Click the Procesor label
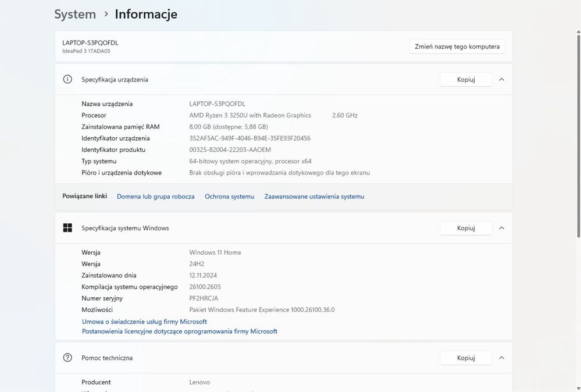Viewport: 581px width, 392px height. tap(94, 115)
